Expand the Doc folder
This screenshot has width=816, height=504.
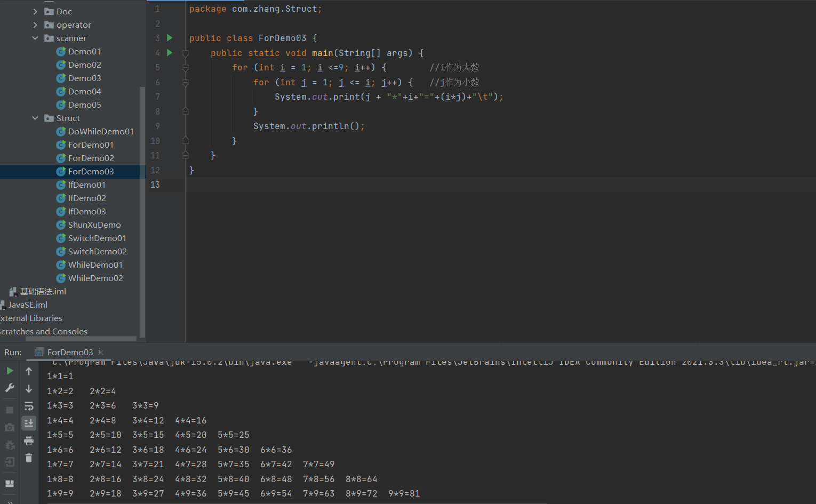point(35,11)
